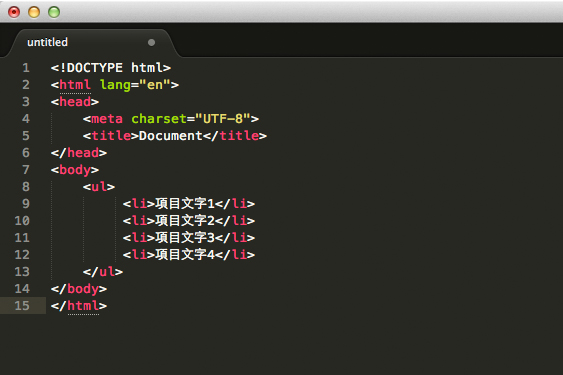Click the <!DOCTYPE html> text
This screenshot has height=375, width=563.
pyautogui.click(x=111, y=68)
